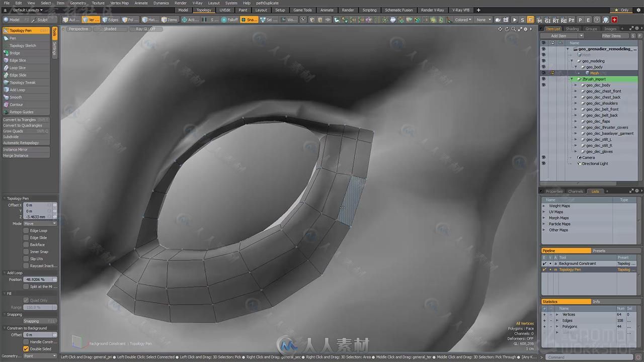Switch to Vertices selection mode
Image resolution: width=644 pixels, height=362 pixels.
(x=91, y=20)
